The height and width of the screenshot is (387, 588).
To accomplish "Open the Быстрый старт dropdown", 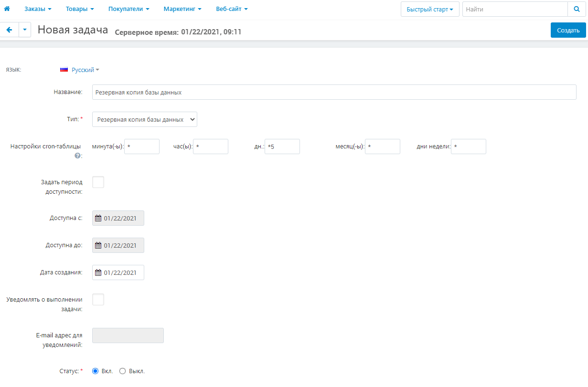I will (430, 9).
